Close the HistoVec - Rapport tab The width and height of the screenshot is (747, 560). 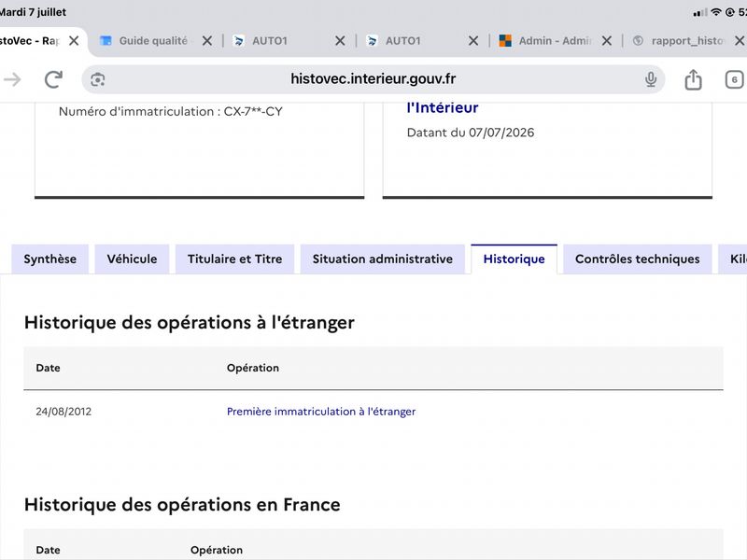point(74,41)
